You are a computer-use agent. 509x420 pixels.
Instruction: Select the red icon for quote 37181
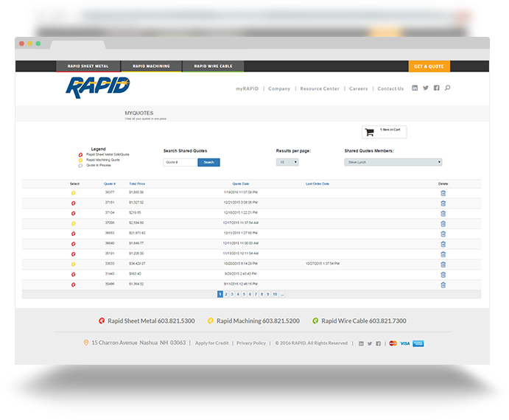click(x=74, y=203)
